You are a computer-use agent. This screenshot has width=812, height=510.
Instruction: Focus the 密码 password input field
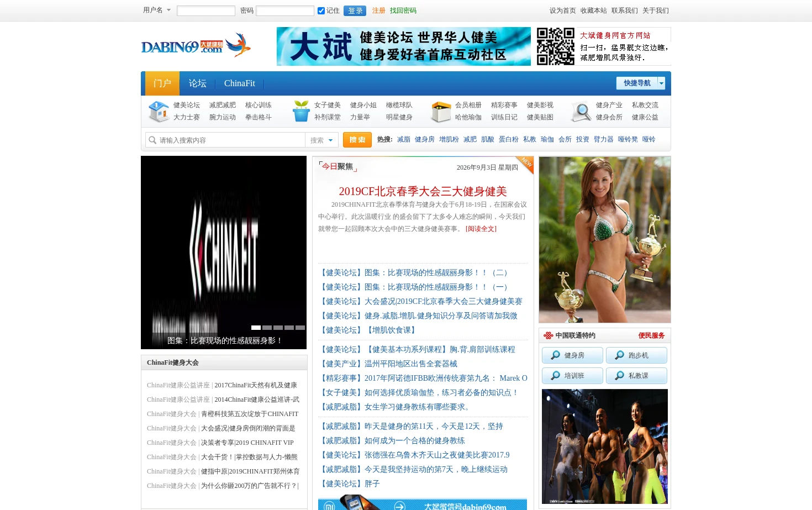point(285,10)
